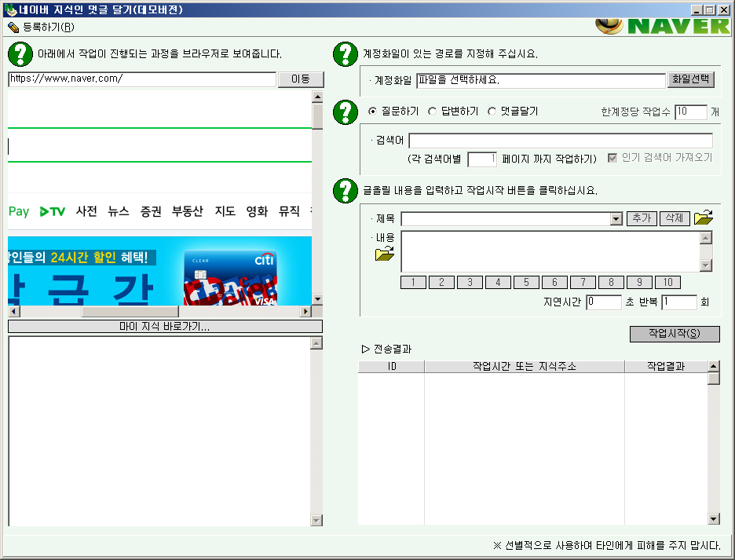The image size is (735, 560).
Task: Select the 답변하기 radio button
Action: coord(433,112)
